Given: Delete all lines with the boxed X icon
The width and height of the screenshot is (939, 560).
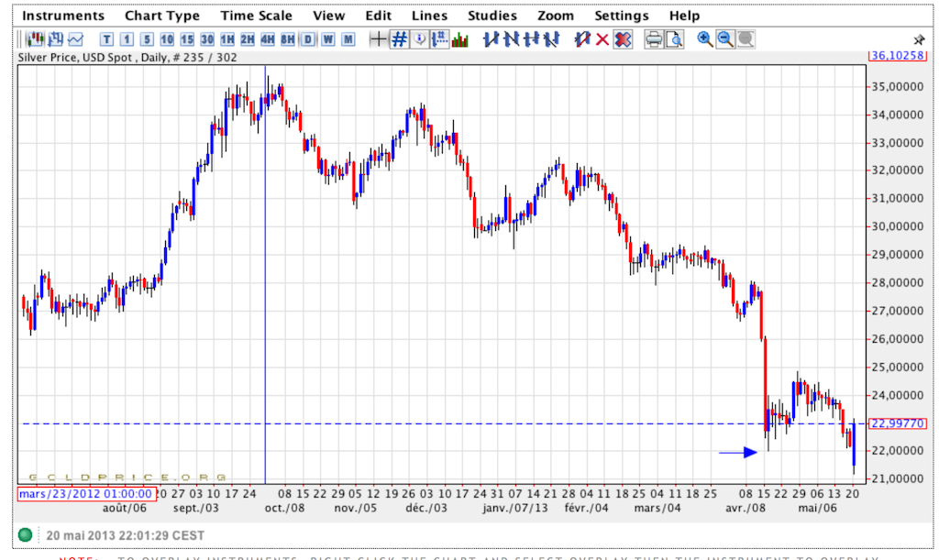Looking at the screenshot, I should [x=623, y=39].
